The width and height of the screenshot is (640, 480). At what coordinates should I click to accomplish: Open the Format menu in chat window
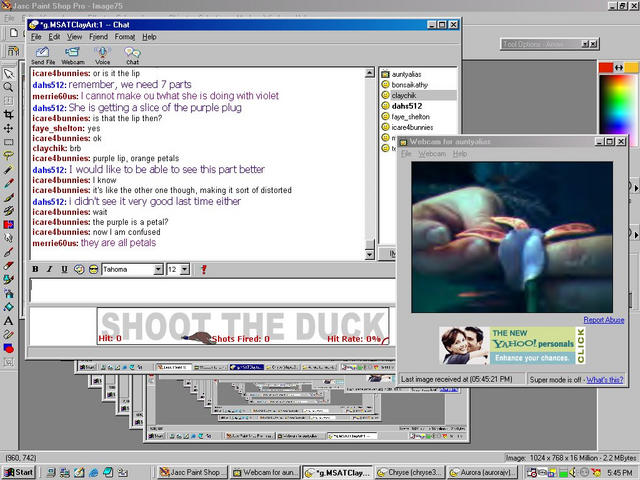click(125, 37)
